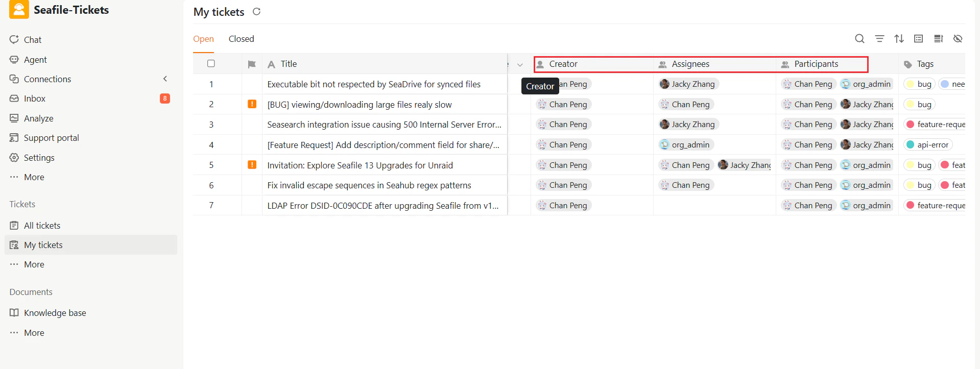
Task: Open '[BUG] viewing/downloading large files' ticket
Action: [360, 105]
